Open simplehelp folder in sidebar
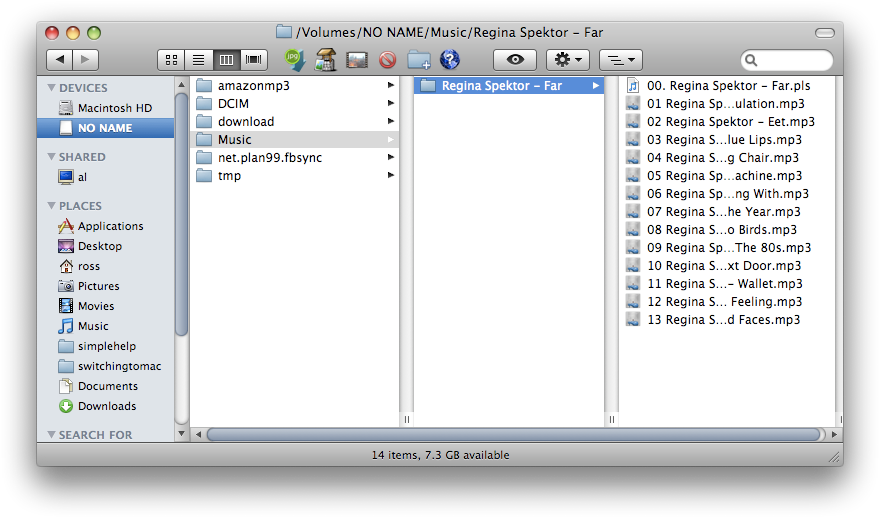This screenshot has height=517, width=879. [105, 346]
